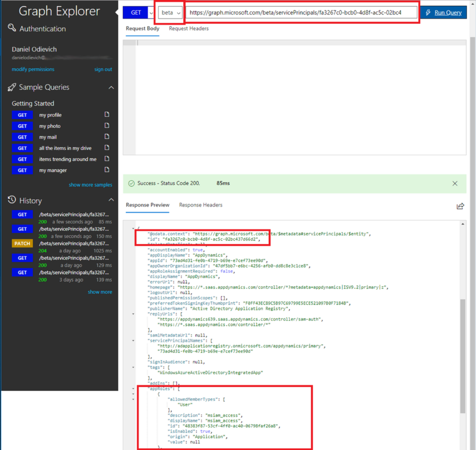Click the share response icon
Screen dimensions: 476x450
click(460, 206)
